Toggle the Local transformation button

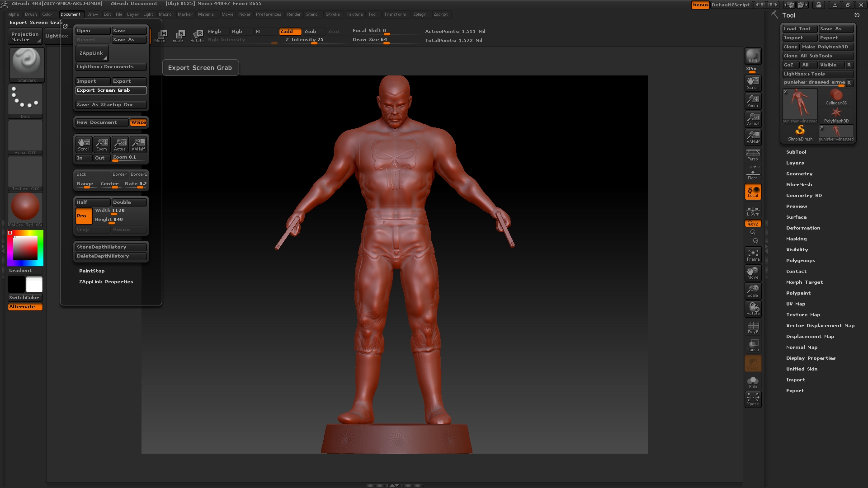(x=753, y=192)
